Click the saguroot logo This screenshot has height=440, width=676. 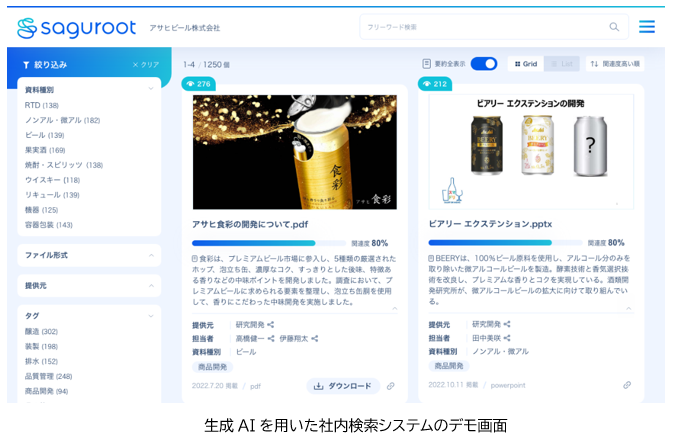tap(76, 28)
